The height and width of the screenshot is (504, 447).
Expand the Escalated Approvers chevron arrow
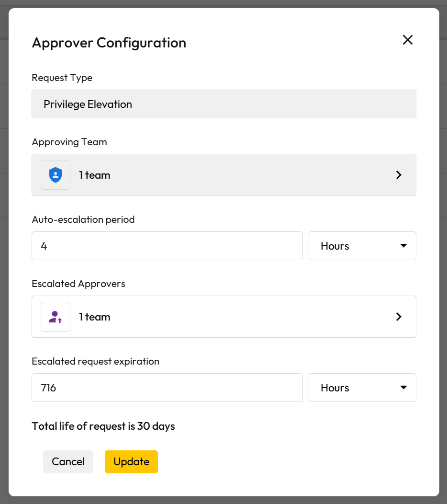click(x=399, y=317)
